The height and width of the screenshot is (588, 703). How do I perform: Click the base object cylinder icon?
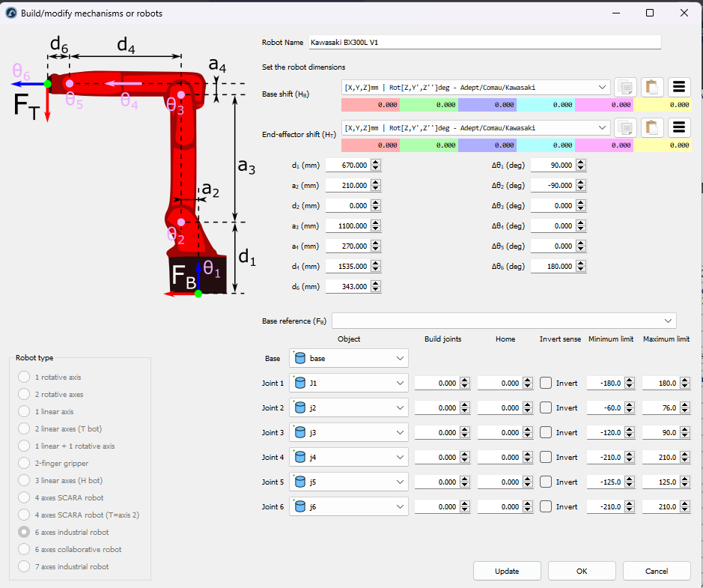pyautogui.click(x=300, y=359)
